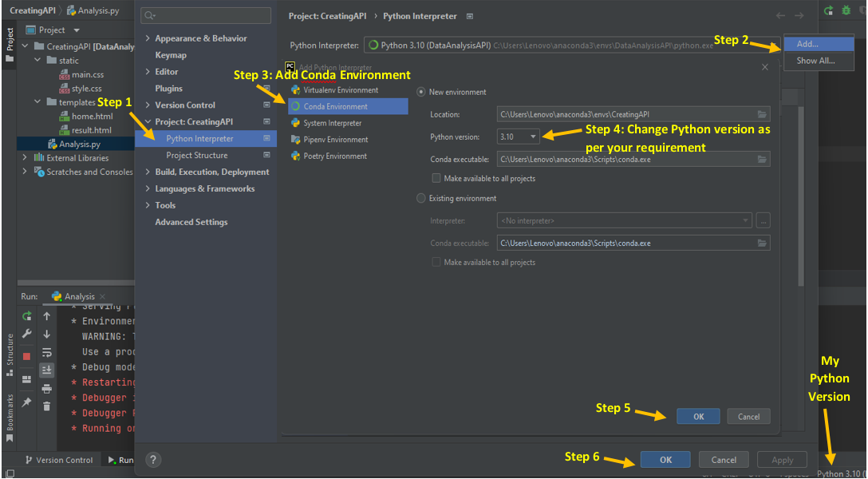868x479 pixels.
Task: Rerun Analysis in the Run tool window
Action: [x=26, y=316]
